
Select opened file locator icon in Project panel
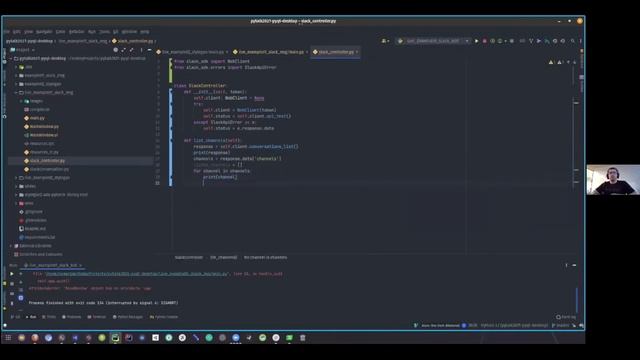[x=116, y=50]
